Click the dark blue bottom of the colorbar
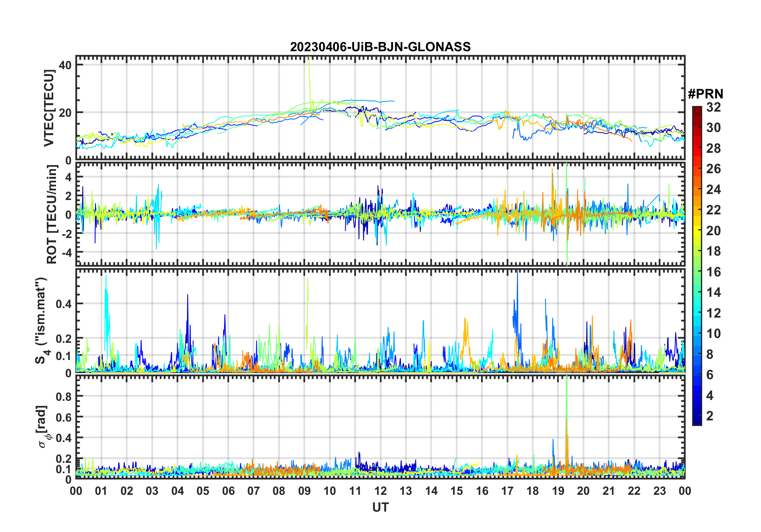This screenshot has width=761, height=532. click(697, 422)
